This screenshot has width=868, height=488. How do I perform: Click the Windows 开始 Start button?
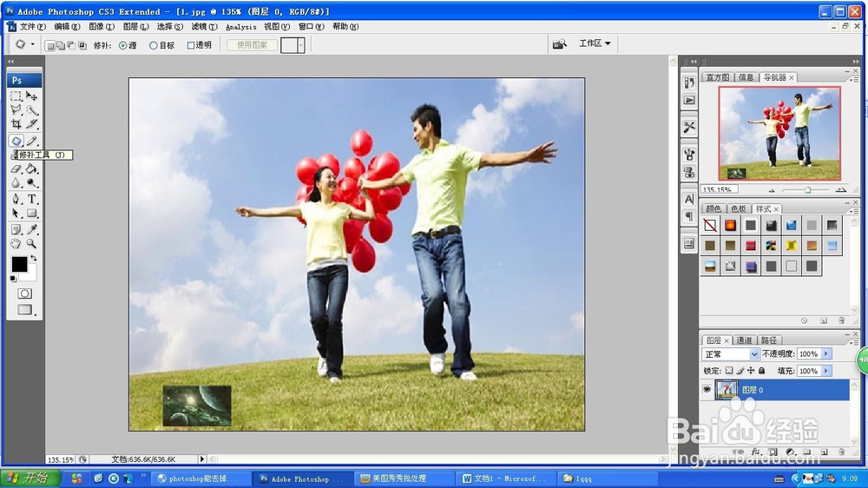tap(30, 478)
